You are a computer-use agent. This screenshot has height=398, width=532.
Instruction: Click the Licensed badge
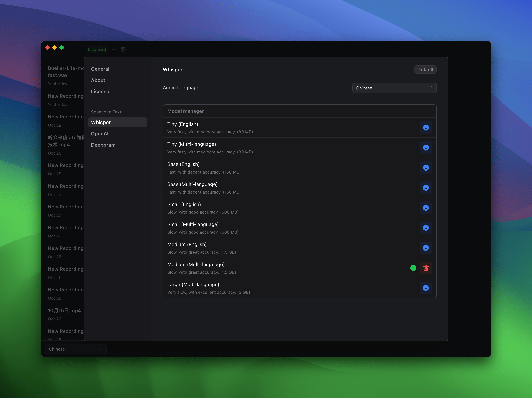(x=97, y=49)
